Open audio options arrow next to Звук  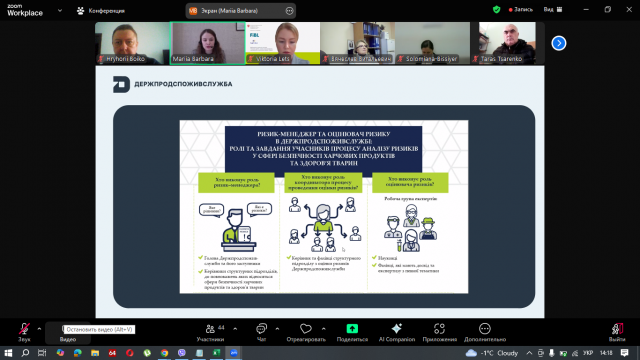pos(39,329)
